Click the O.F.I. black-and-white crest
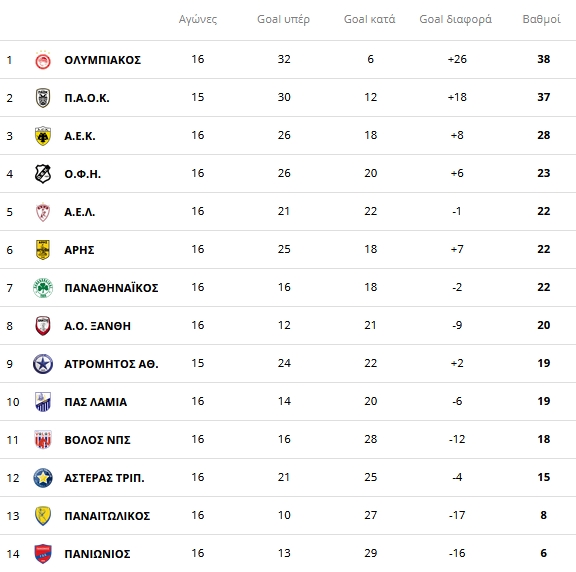 pos(43,174)
